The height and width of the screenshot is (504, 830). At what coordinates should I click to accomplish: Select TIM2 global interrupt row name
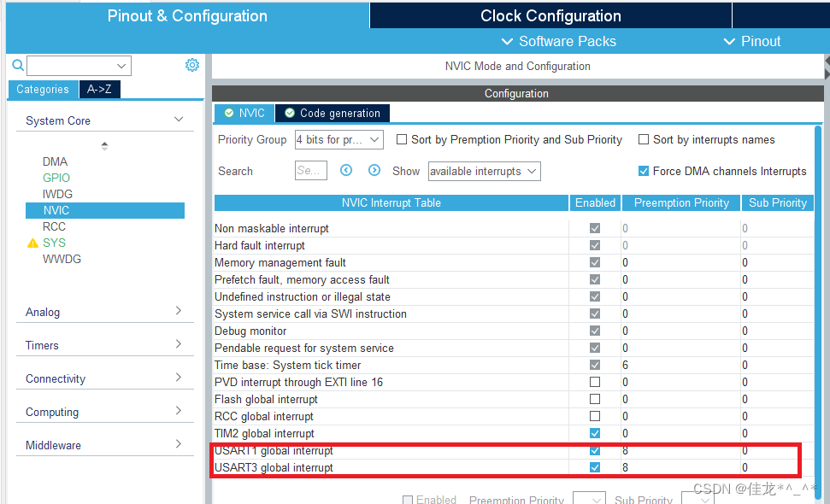(264, 434)
